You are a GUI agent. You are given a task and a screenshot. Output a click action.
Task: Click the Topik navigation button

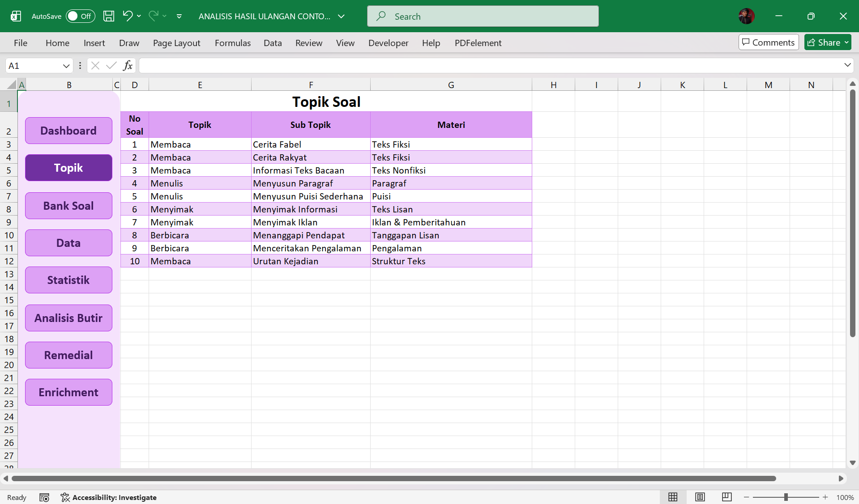68,168
